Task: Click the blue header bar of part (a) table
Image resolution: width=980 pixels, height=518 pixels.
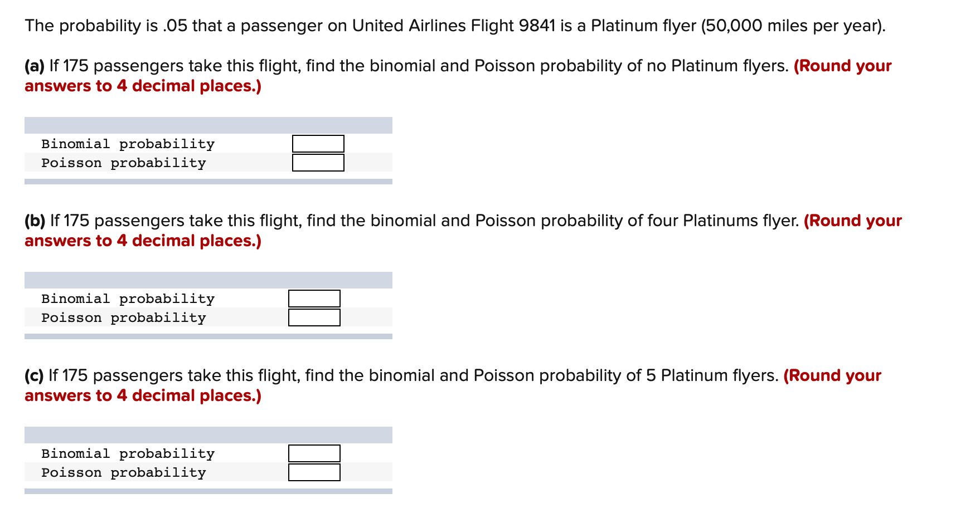Action: click(x=208, y=125)
